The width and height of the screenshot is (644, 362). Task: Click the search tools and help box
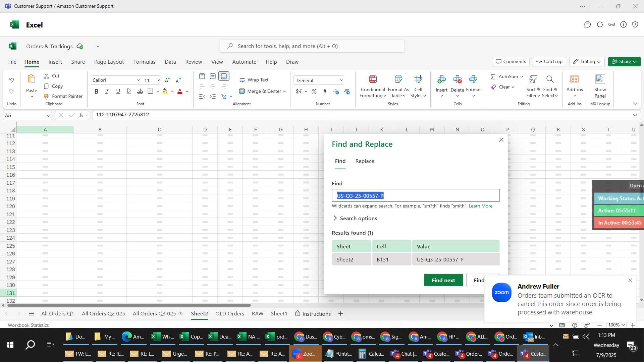(x=312, y=46)
